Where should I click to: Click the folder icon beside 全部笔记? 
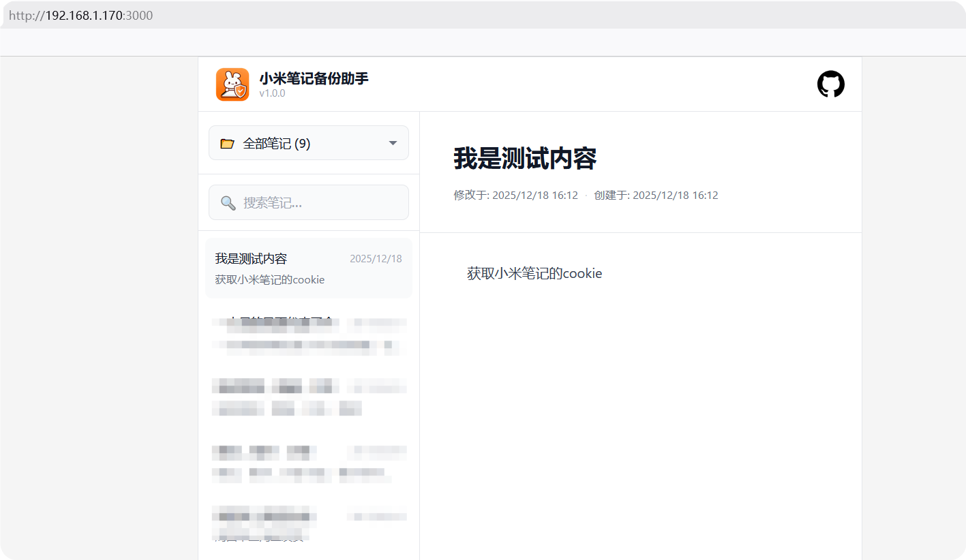(227, 143)
